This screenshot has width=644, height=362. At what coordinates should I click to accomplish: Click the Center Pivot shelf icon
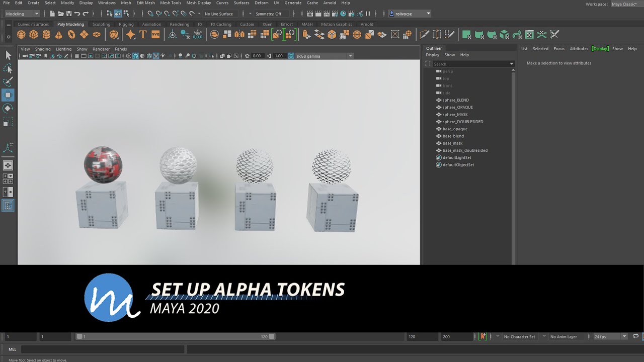click(172, 34)
